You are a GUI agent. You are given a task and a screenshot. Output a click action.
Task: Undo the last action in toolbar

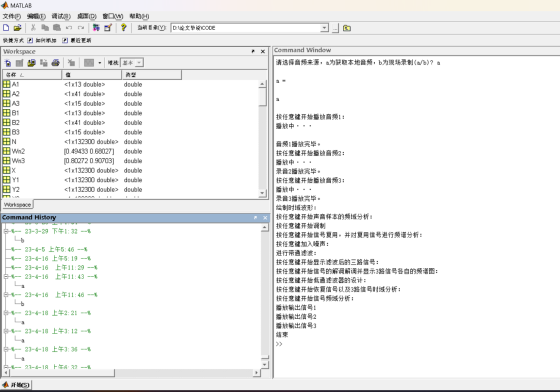pos(69,28)
